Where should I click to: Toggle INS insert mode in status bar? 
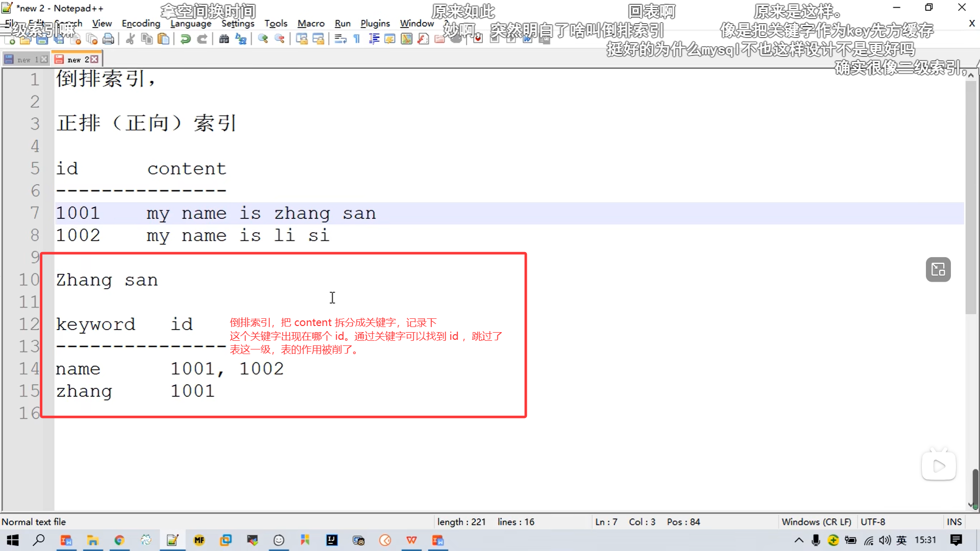(x=953, y=522)
